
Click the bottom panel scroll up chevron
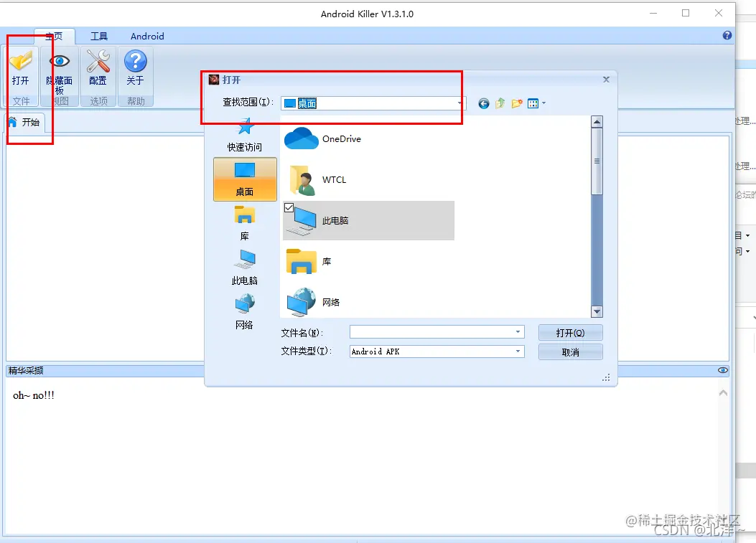pyautogui.click(x=723, y=393)
